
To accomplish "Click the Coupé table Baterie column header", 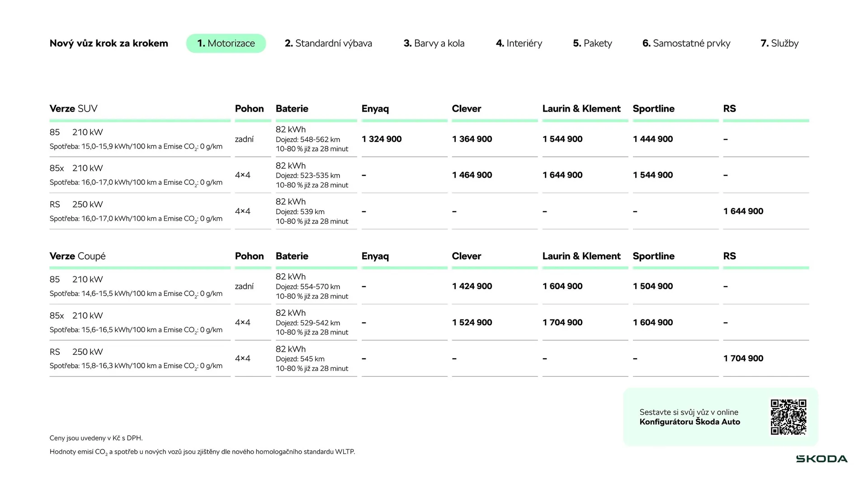I will (292, 256).
